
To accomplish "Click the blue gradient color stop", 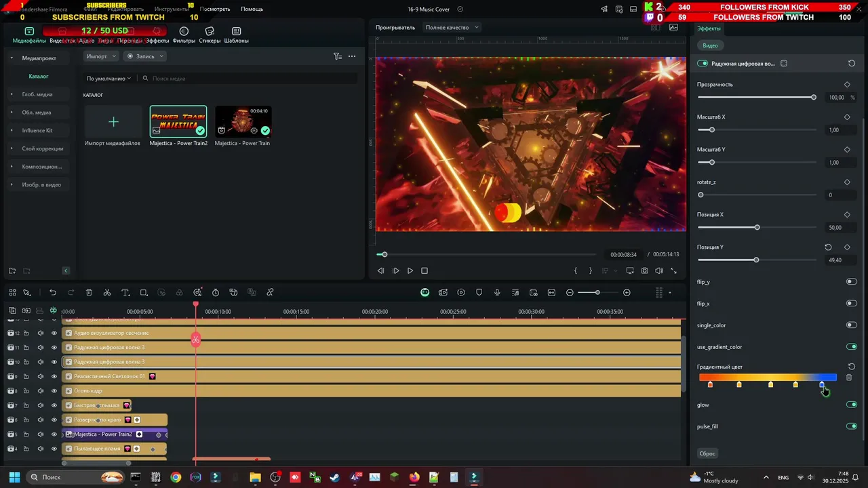I will point(822,384).
